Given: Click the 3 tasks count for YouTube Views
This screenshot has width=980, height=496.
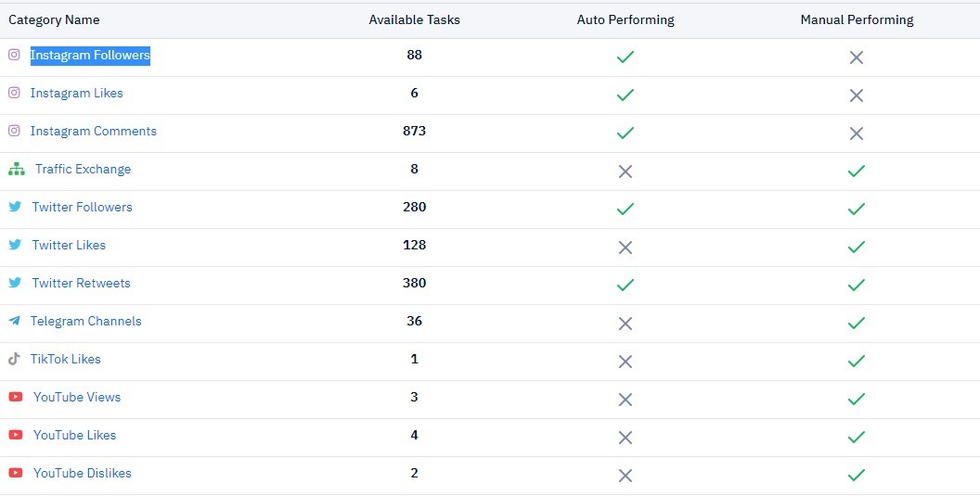Looking at the screenshot, I should [x=415, y=397].
